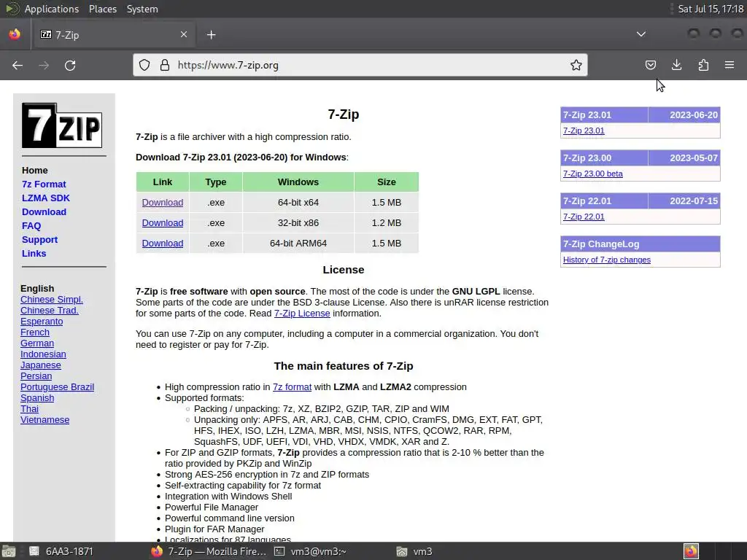Image resolution: width=747 pixels, height=560 pixels.
Task: Switch language to Thai
Action: point(29,409)
